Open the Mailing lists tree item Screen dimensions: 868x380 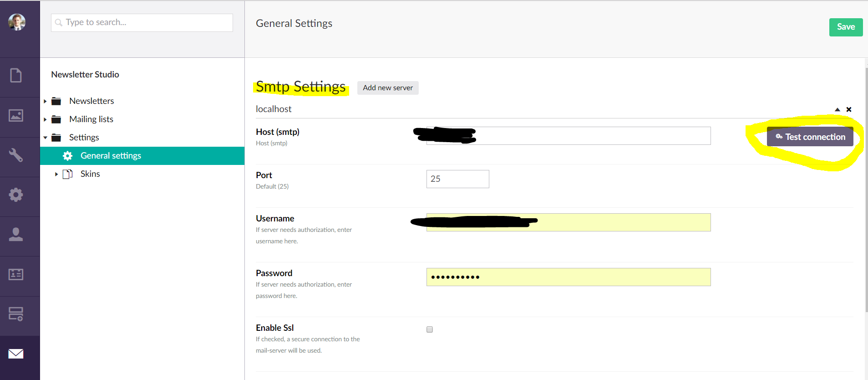(x=91, y=119)
